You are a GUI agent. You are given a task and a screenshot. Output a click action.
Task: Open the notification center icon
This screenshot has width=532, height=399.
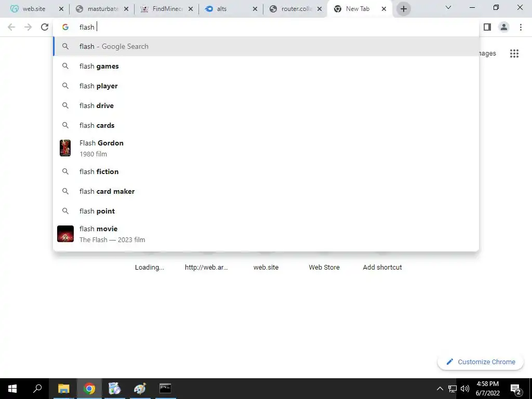(x=516, y=389)
